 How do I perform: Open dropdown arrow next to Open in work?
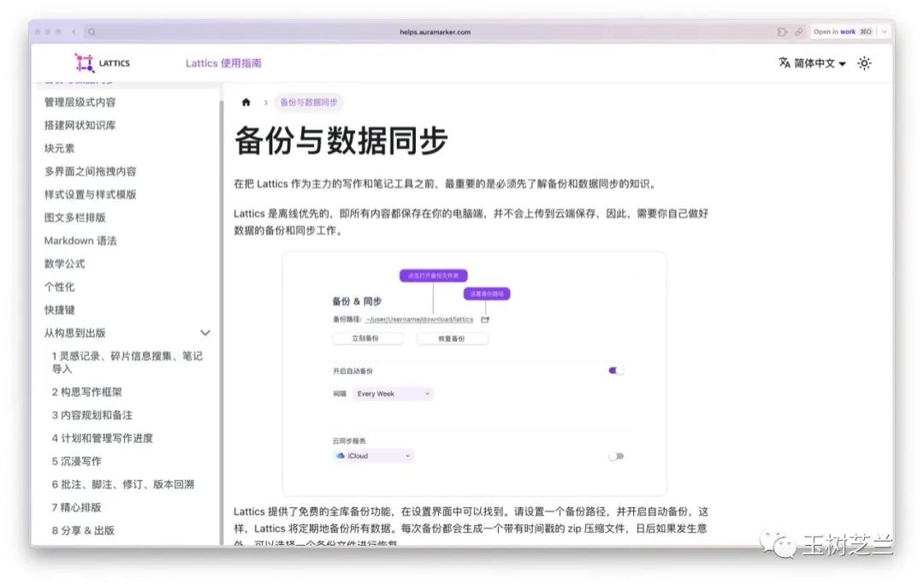[884, 32]
